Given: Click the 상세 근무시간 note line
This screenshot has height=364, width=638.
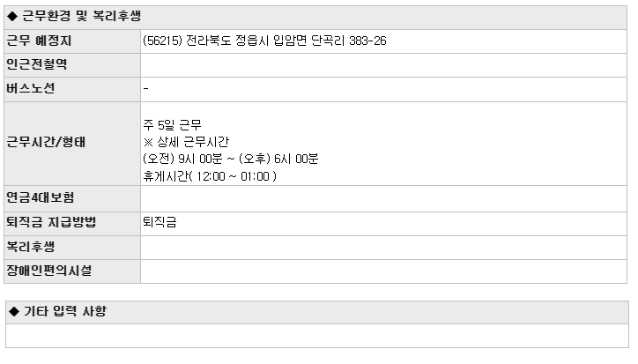Looking at the screenshot, I should (186, 142).
